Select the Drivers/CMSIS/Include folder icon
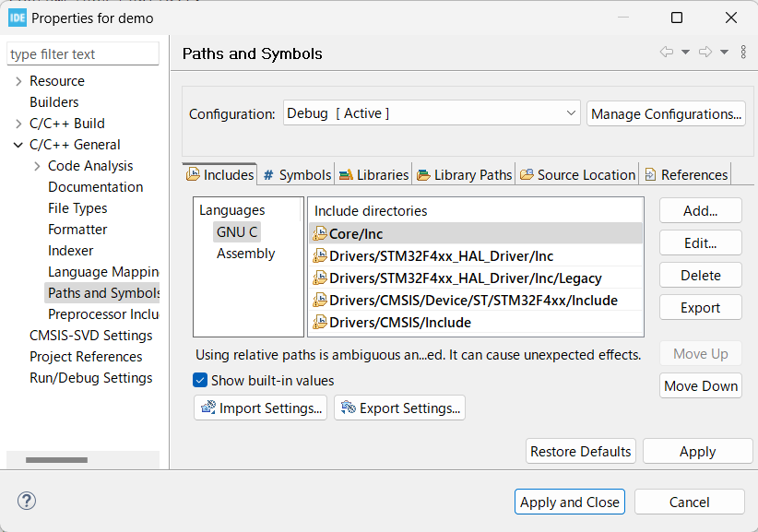Viewport: 758px width, 532px height. (x=320, y=323)
